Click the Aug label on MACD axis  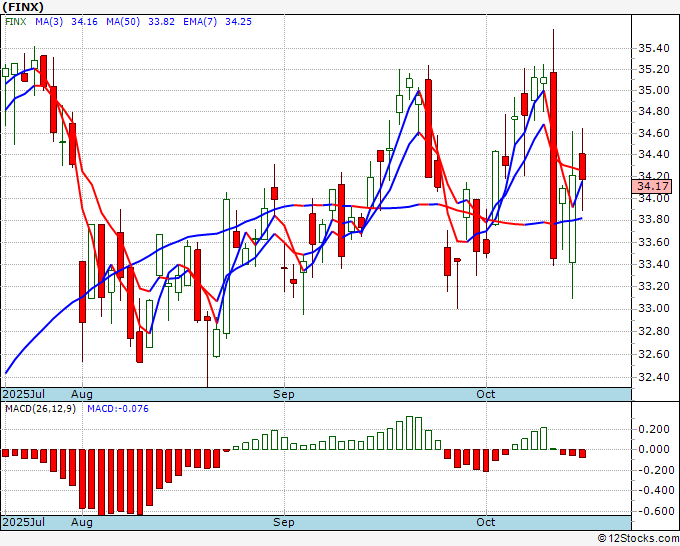tap(82, 522)
